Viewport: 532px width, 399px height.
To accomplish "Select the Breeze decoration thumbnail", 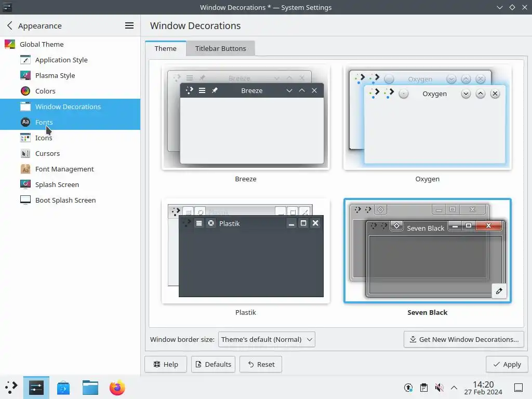I will pyautogui.click(x=246, y=117).
